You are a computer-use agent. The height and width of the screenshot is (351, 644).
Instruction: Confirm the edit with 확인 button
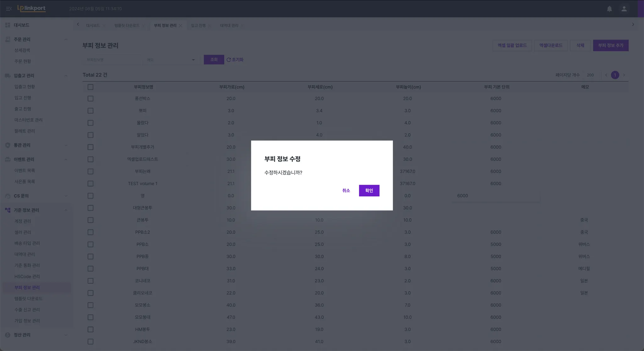(x=369, y=190)
